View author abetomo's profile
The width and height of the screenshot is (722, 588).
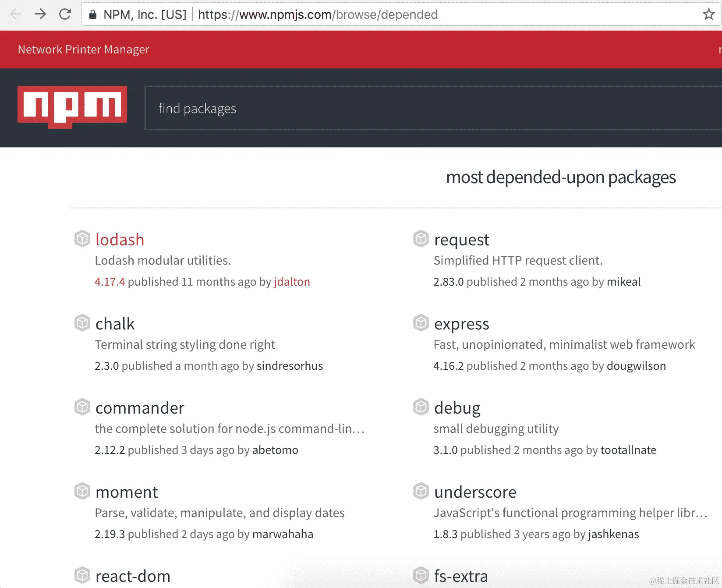point(275,450)
